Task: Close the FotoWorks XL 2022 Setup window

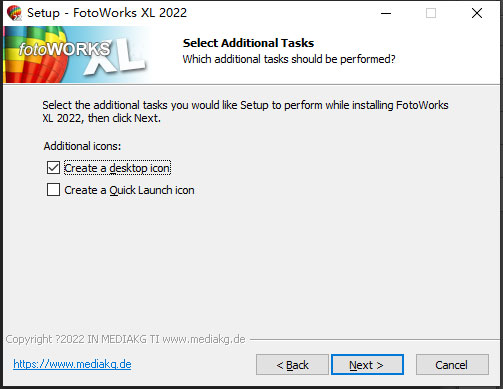Action: tap(477, 13)
